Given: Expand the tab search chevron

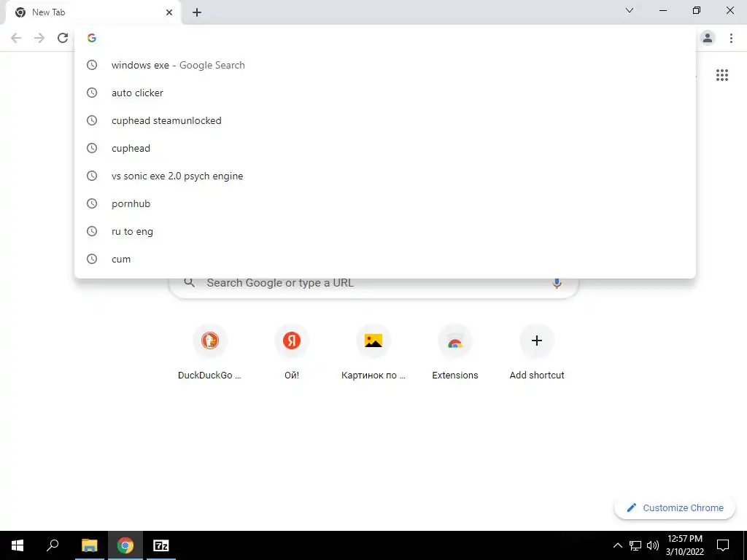Looking at the screenshot, I should (x=630, y=10).
